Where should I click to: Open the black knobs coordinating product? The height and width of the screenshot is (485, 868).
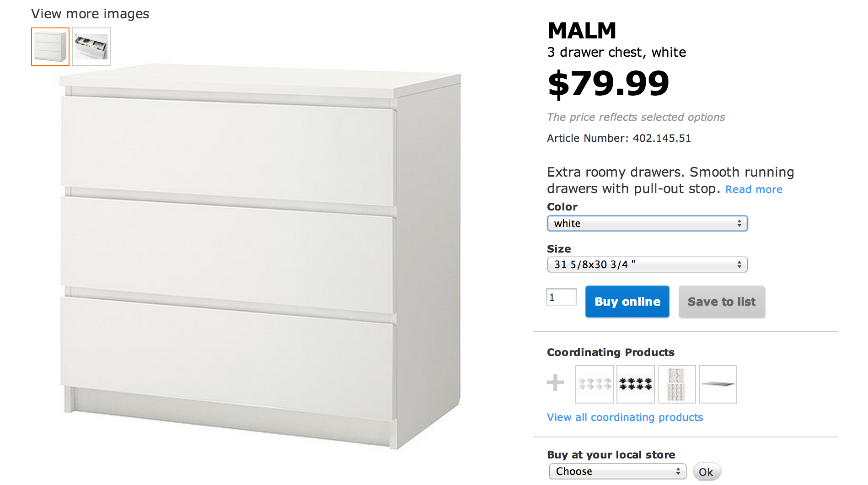(x=635, y=384)
